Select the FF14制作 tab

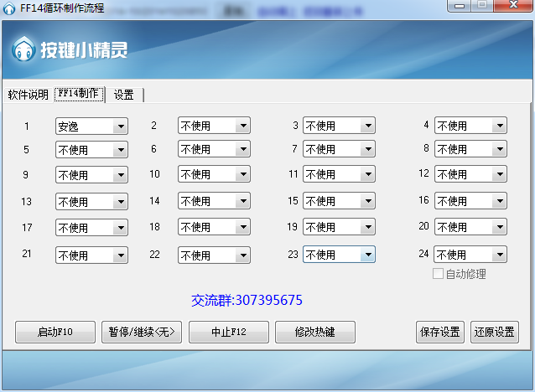click(79, 95)
